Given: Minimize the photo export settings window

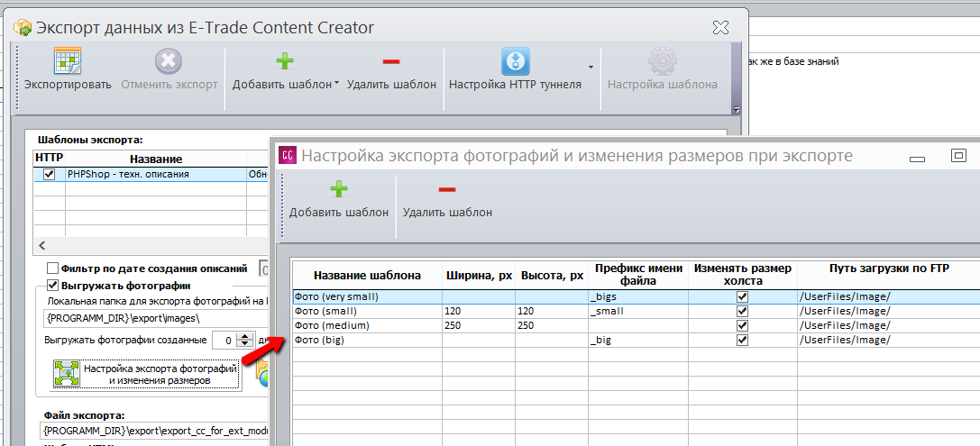Looking at the screenshot, I should (917, 159).
